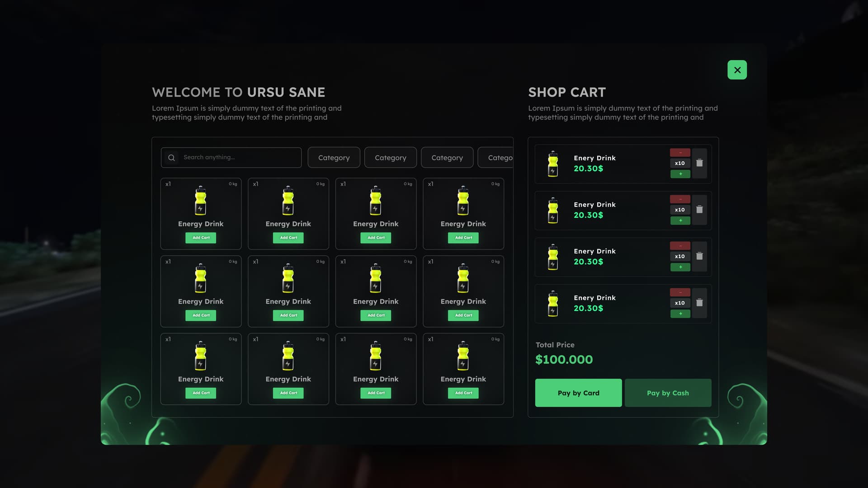Pay by Card
868x488 pixels.
pos(578,393)
